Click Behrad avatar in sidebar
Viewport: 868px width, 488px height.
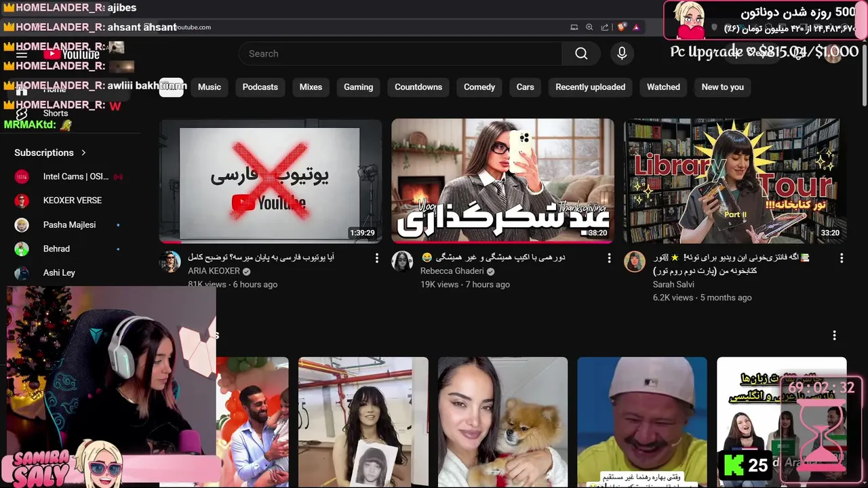click(22, 249)
